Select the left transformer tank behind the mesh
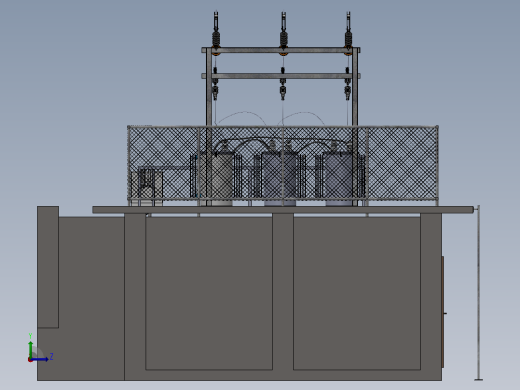This screenshot has height=390, width=520. (x=217, y=177)
